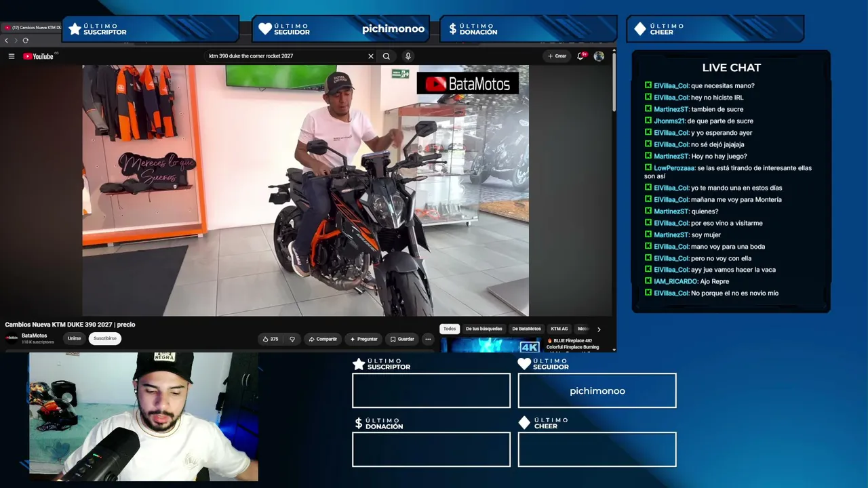Open the YouTube account avatar menu
The image size is (868, 488).
coord(599,56)
